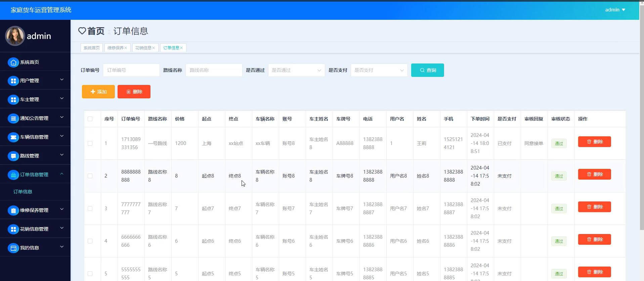
Task: Delete the row with 路线名称6
Action: pos(594,239)
